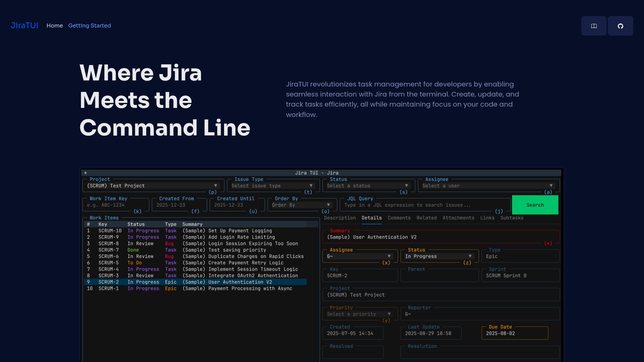Screen dimensions: 644x362
Task: Click the Summary field in Details
Action: (441, 237)
